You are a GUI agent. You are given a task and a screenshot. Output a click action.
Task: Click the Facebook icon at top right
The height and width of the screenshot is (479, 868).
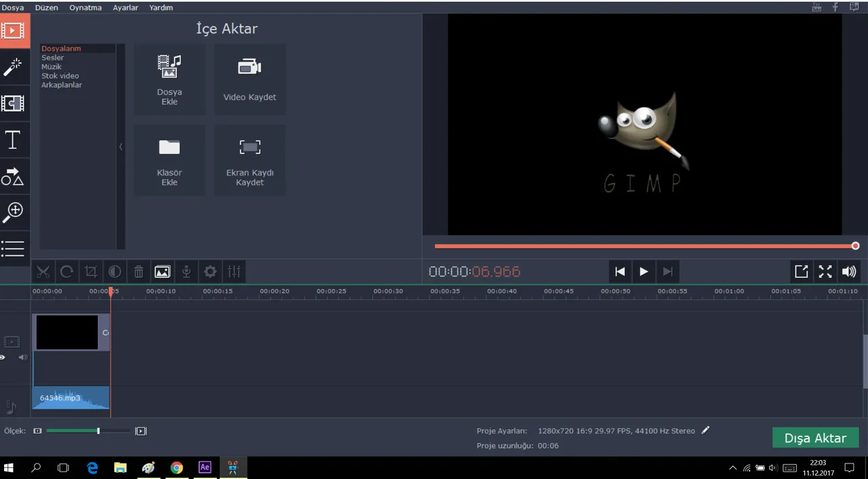click(835, 7)
